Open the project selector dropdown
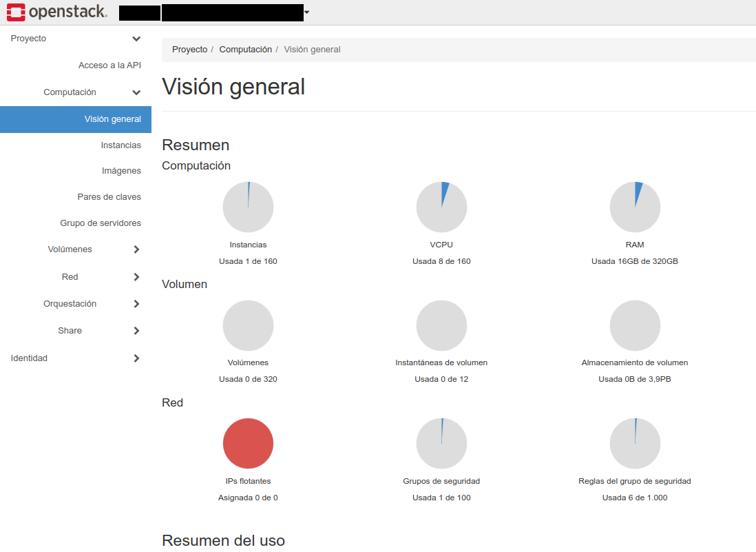 [306, 12]
